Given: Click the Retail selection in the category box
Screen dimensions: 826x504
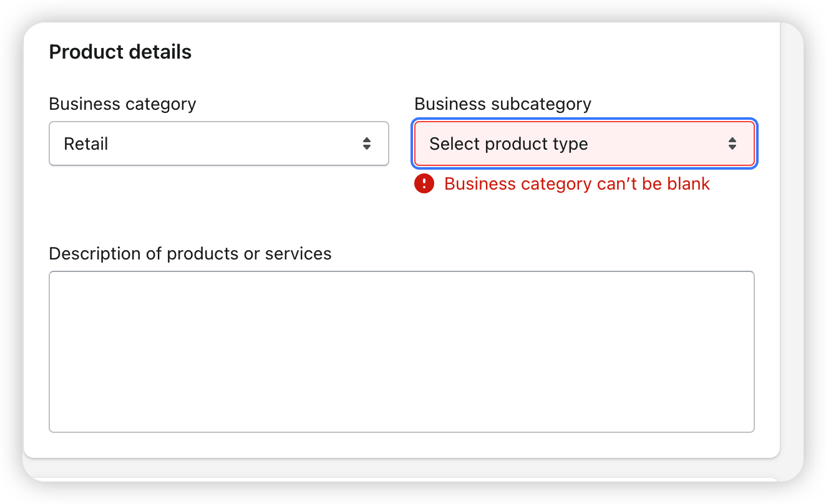Looking at the screenshot, I should (x=85, y=143).
